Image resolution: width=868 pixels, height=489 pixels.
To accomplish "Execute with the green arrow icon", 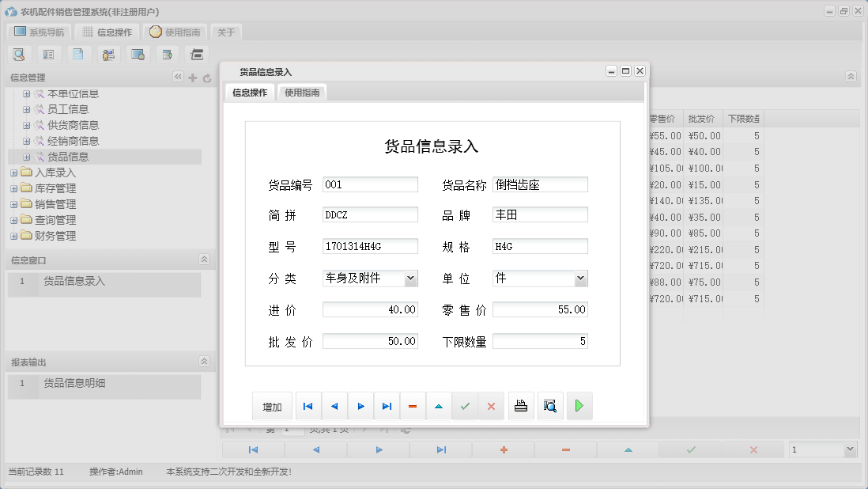I will 579,405.
